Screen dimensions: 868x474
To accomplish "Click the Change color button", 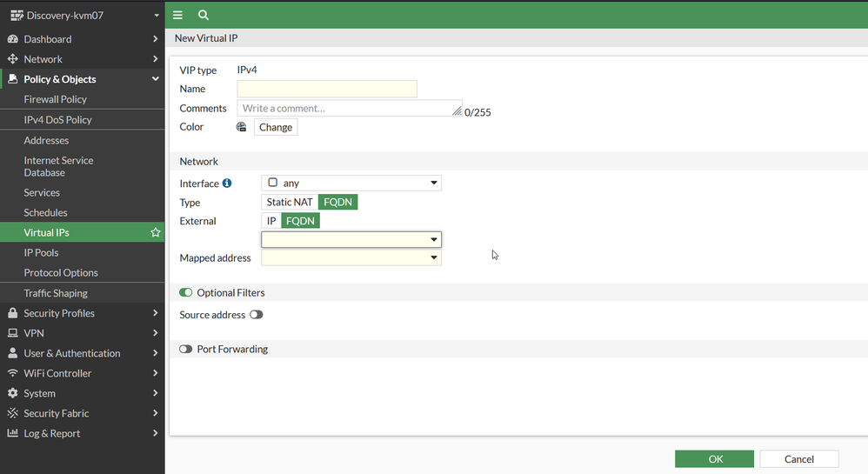I will click(x=276, y=127).
